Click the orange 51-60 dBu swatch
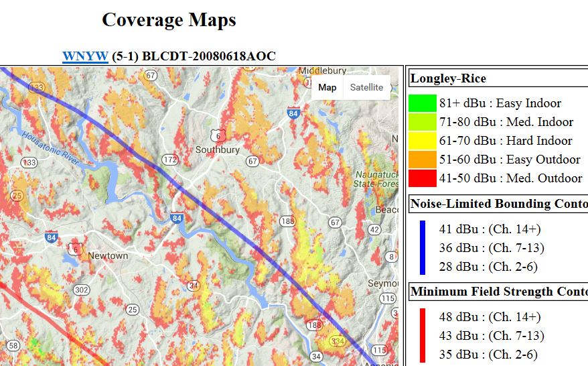Image resolution: width=588 pixels, height=366 pixels. coord(422,160)
